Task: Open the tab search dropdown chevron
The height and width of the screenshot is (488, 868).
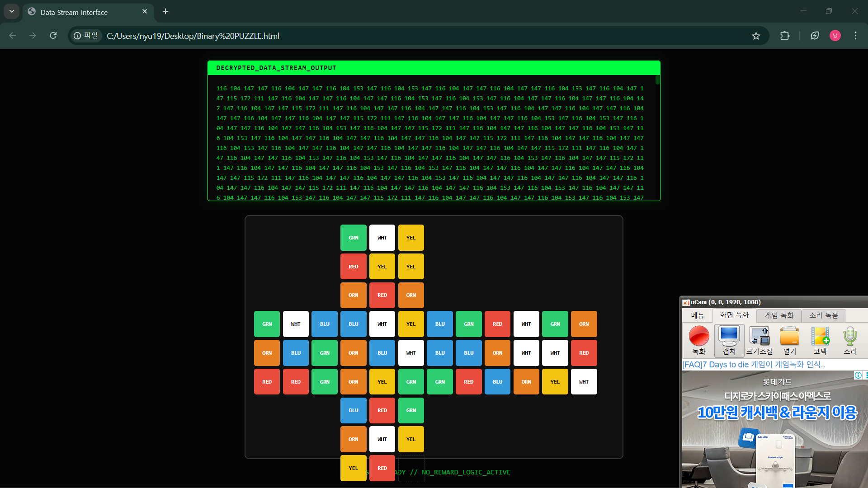Action: pyautogui.click(x=12, y=11)
